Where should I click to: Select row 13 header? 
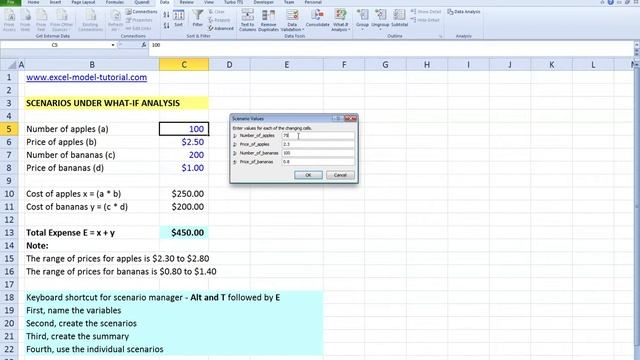pos(9,233)
